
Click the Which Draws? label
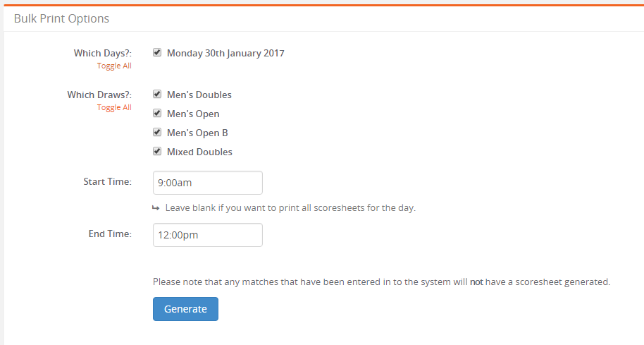[99, 95]
